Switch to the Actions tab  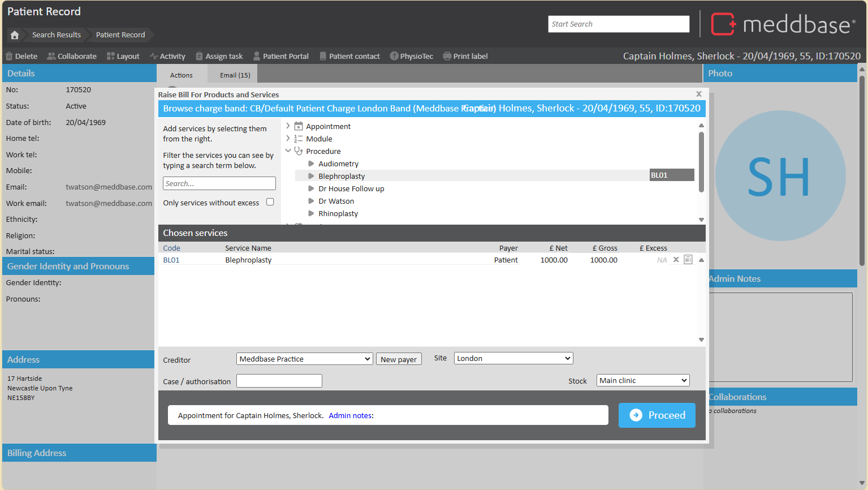(181, 75)
